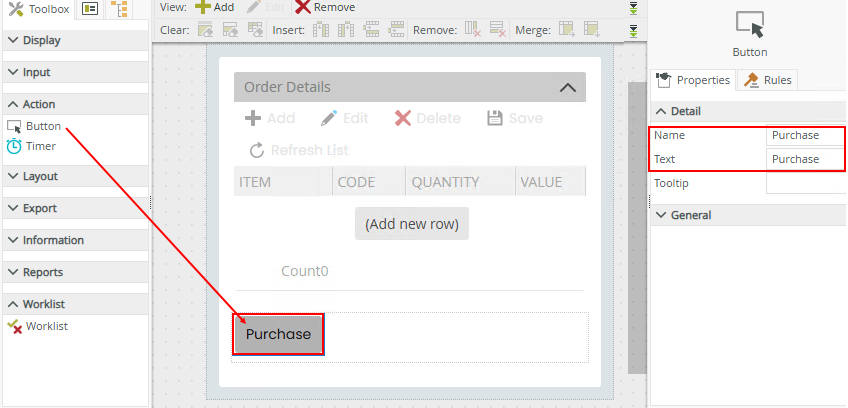Select the Purchase button on the canvas
Viewport: 848px width, 408px height.
click(279, 334)
